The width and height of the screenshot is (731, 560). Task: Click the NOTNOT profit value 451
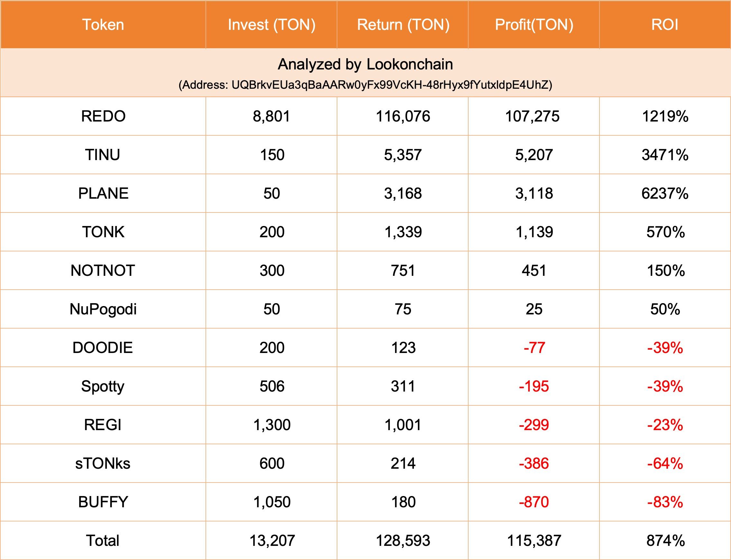pyautogui.click(x=534, y=270)
